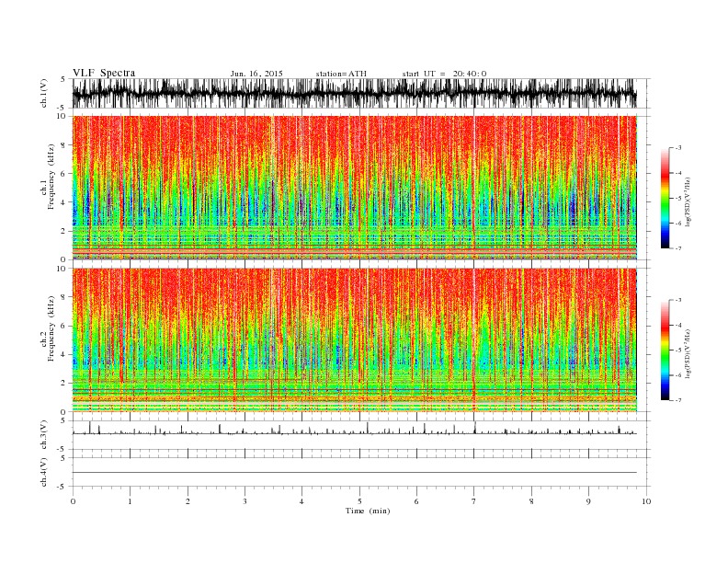This screenshot has height=563, width=728.
Task: Click the time axis tick label "1"
Action: [x=130, y=501]
